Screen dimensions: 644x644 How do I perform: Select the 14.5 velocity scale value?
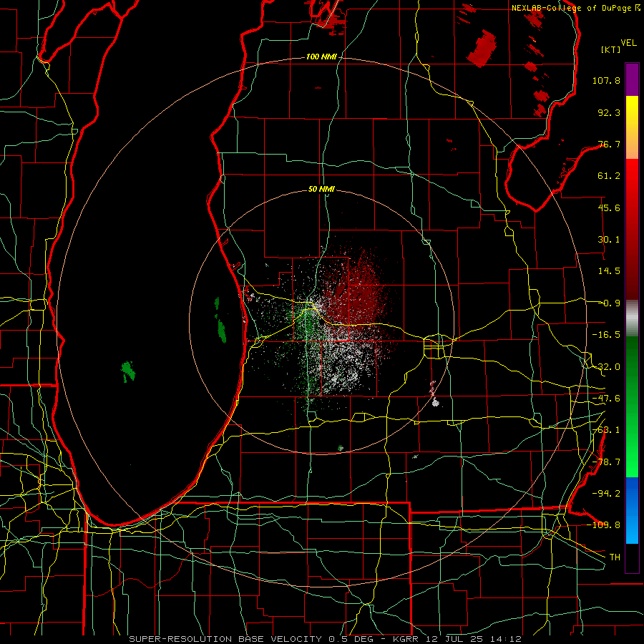click(609, 271)
